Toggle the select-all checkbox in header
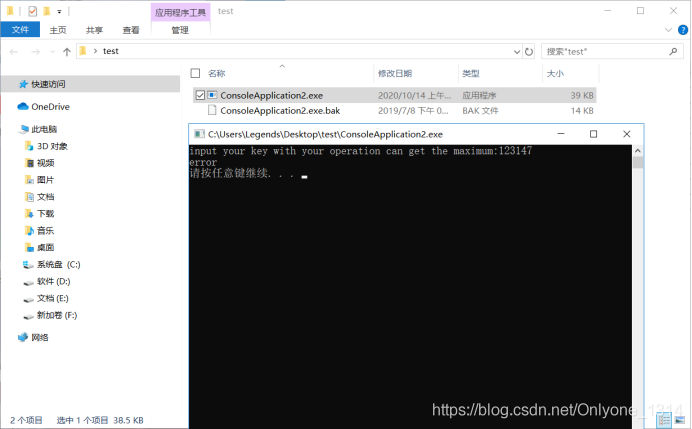This screenshot has width=692, height=429. click(x=196, y=73)
